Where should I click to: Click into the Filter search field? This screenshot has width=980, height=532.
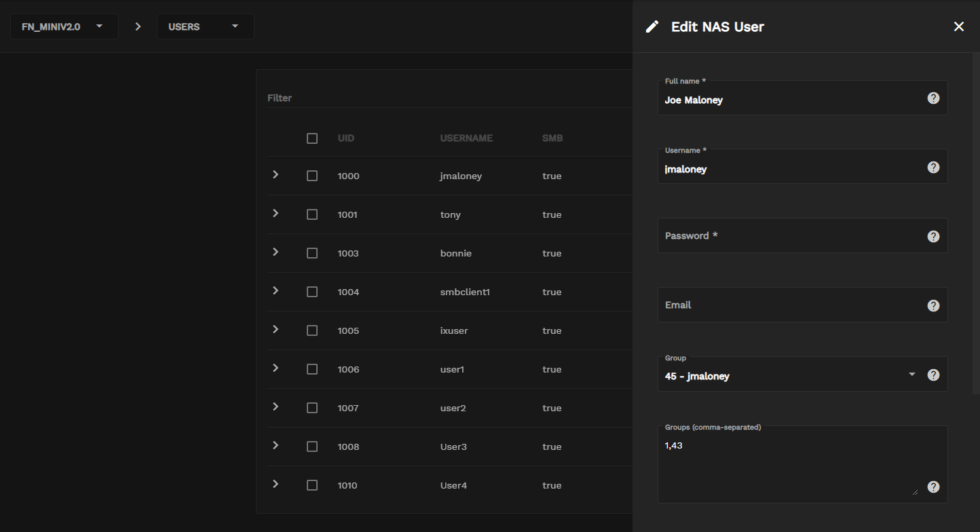(x=441, y=98)
